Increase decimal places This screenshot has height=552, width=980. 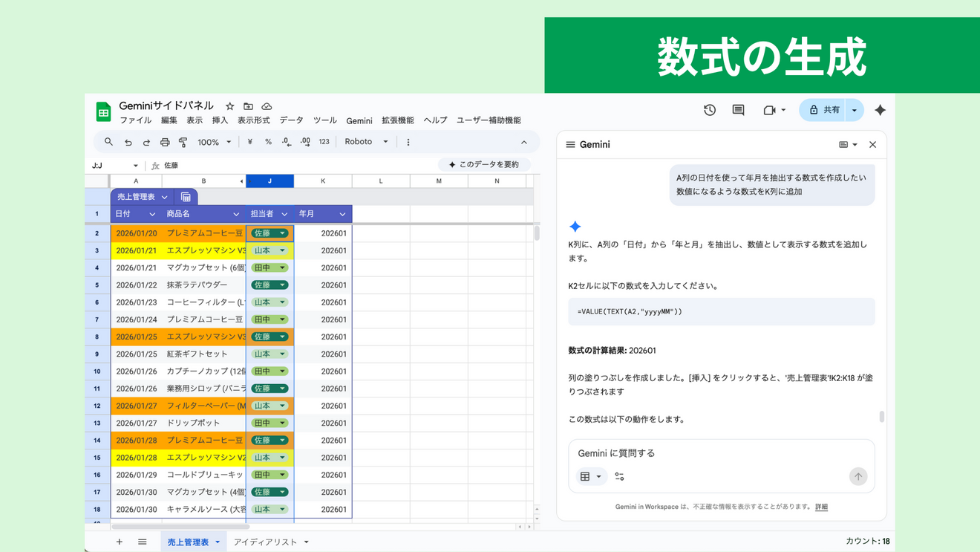(305, 142)
